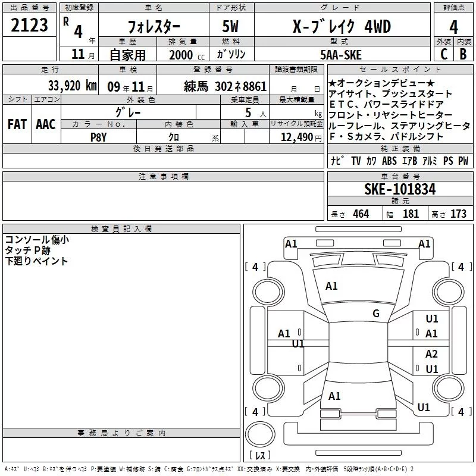The width and height of the screenshot is (476, 476).
Task: Click the 注意事項欄 header
Action: [x=163, y=176]
